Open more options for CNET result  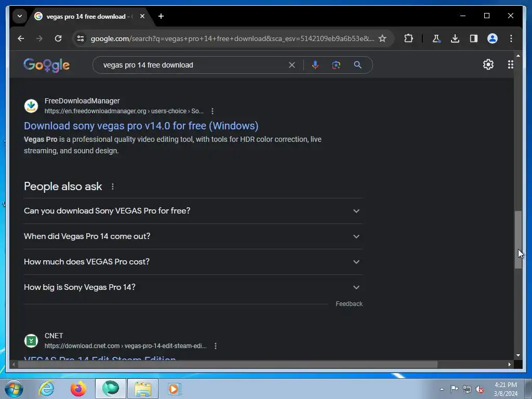click(216, 346)
